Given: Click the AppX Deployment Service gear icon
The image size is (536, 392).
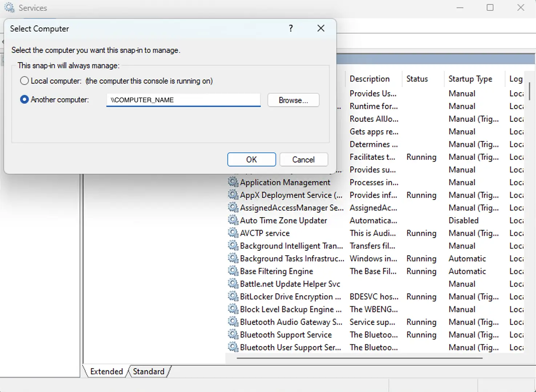Looking at the screenshot, I should tap(233, 195).
